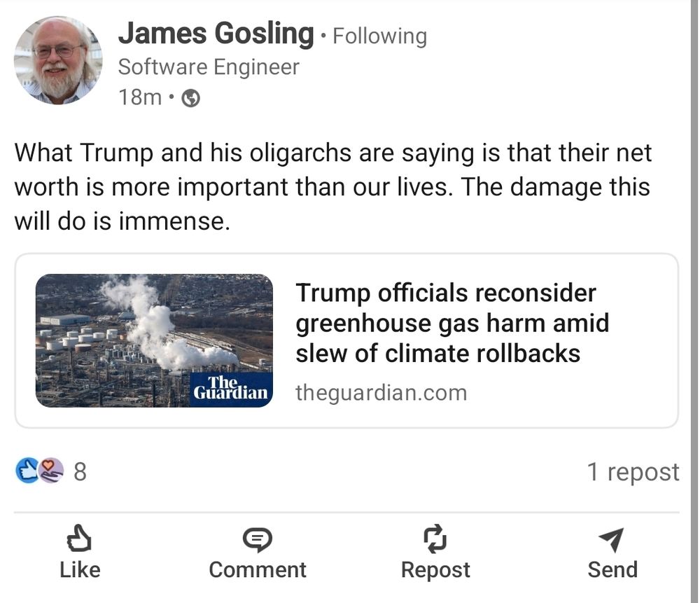Click the vertical scrollbar on the right edge
The image size is (700, 603).
coord(694,301)
